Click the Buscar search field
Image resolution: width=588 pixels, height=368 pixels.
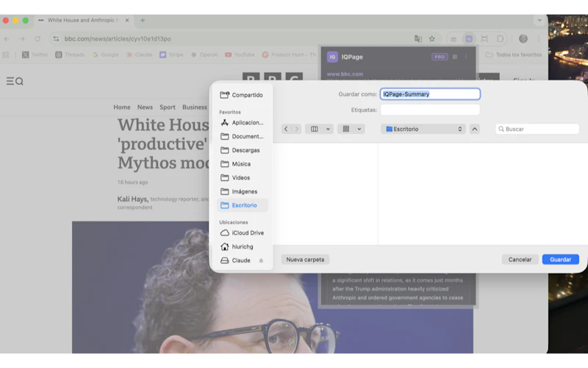click(x=537, y=129)
